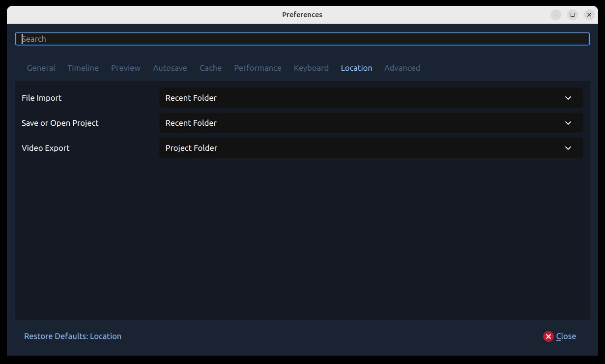Image resolution: width=605 pixels, height=364 pixels.
Task: Close the dialog with the Close button
Action: 566,336
